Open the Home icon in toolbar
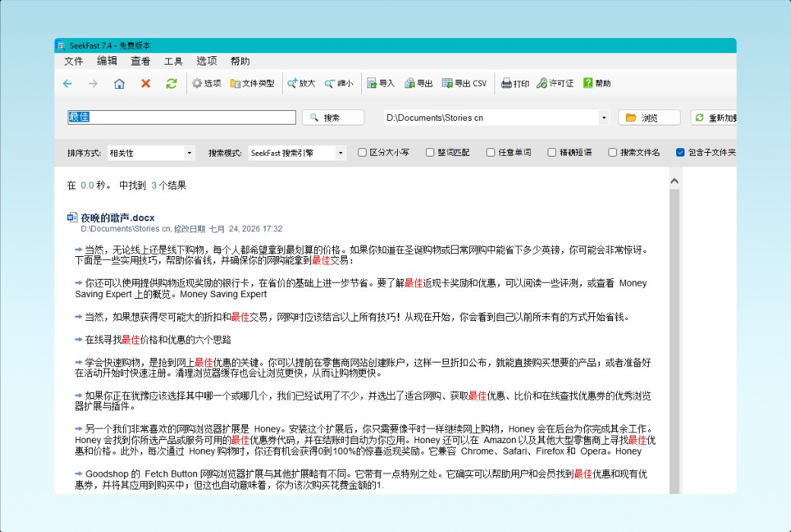 (x=119, y=84)
